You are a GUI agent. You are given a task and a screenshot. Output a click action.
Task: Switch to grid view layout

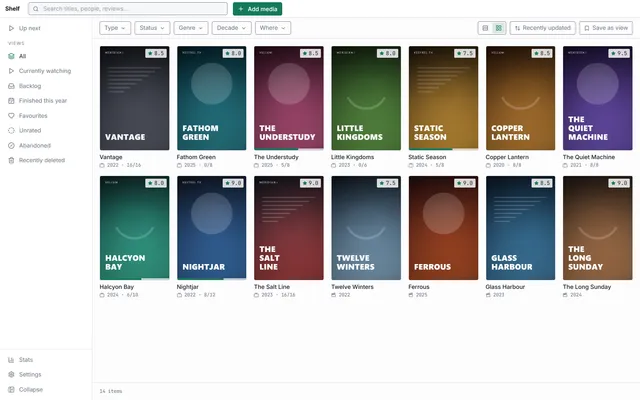point(498,28)
